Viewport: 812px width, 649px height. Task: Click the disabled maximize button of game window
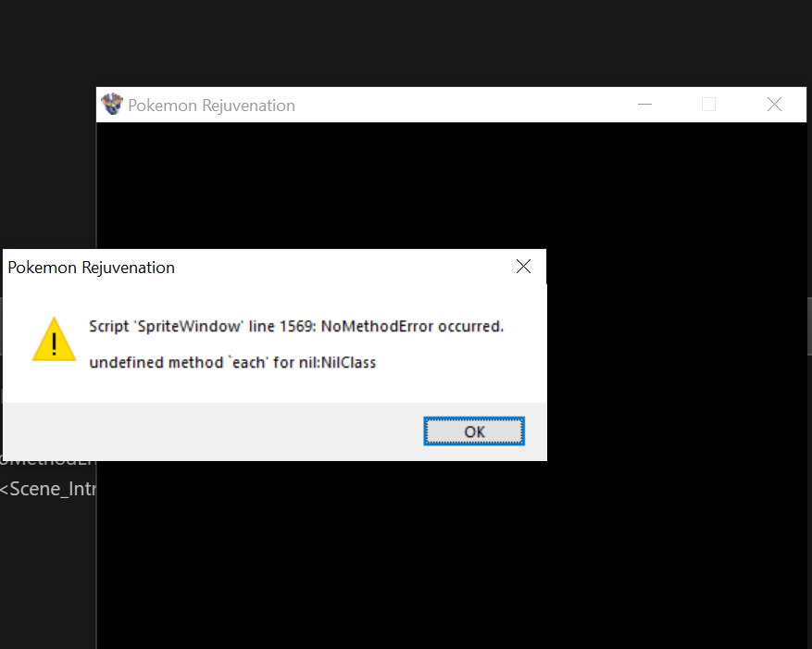click(x=708, y=105)
